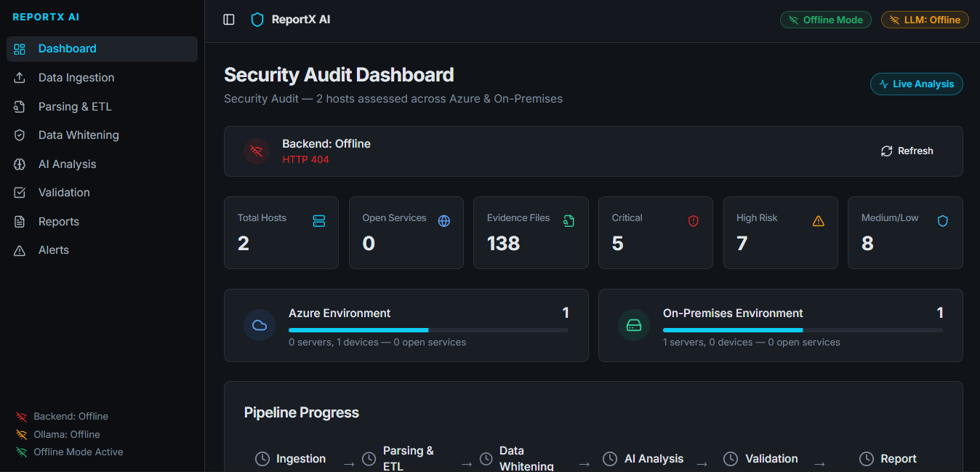This screenshot has height=472, width=980.
Task: Click the Azure Environment progress bar
Action: tap(428, 330)
